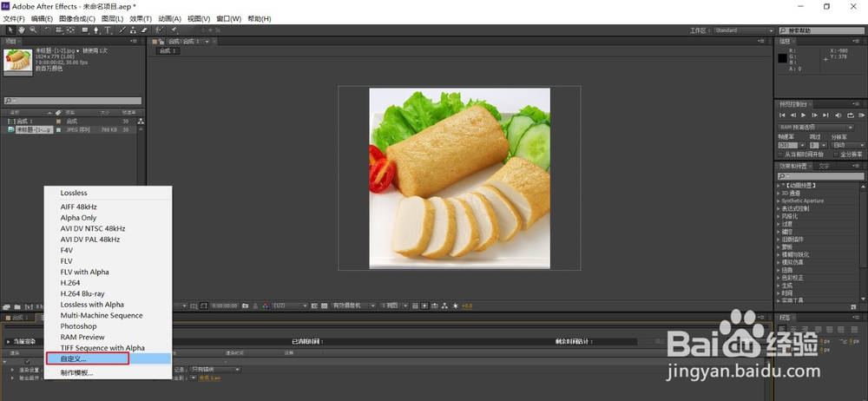Select the Puppet Pin tool
The width and height of the screenshot is (868, 401).
[174, 30]
